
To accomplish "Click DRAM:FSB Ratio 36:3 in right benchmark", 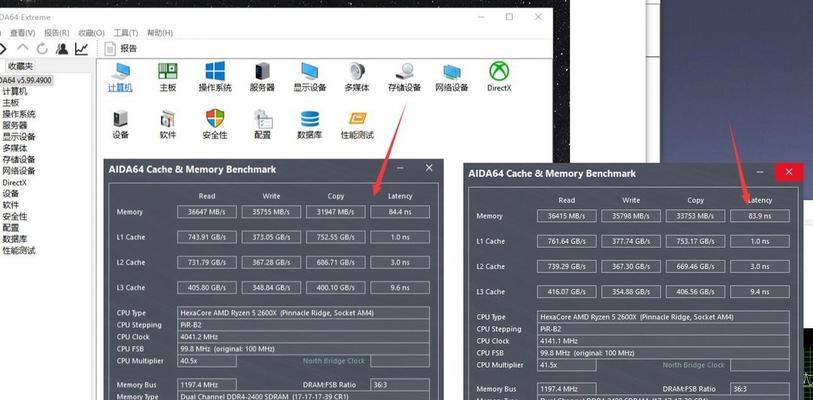I will click(760, 389).
